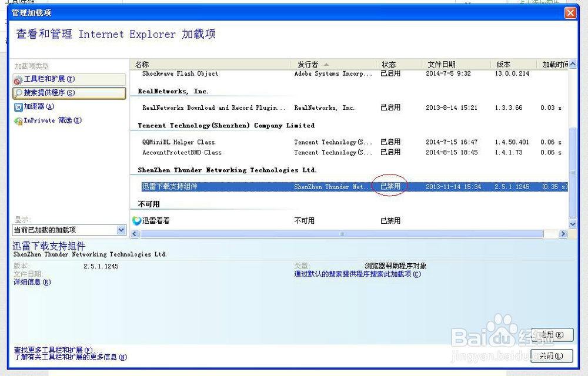Open 工具栏和扩展 add-on type
This screenshot has width=588, height=376.
pos(69,79)
